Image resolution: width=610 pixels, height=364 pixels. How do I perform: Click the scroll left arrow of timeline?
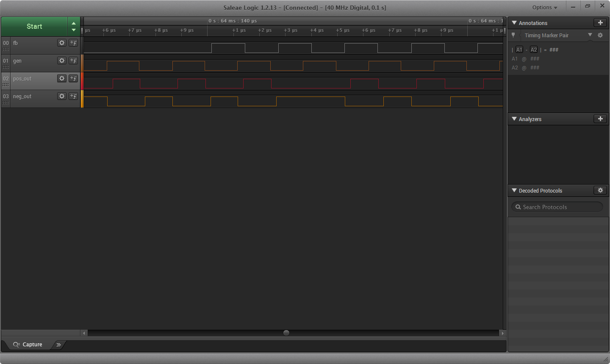[x=84, y=333]
